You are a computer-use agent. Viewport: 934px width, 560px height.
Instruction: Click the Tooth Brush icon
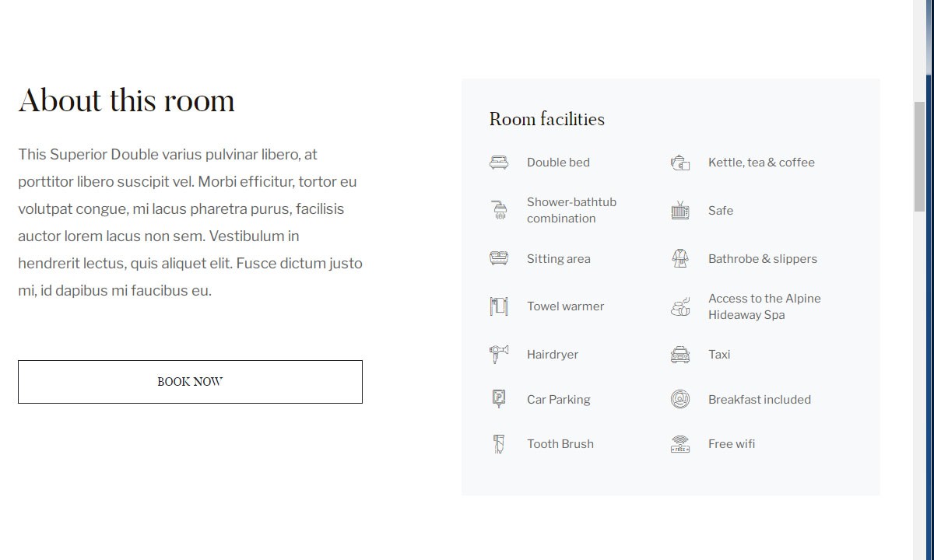tap(499, 444)
